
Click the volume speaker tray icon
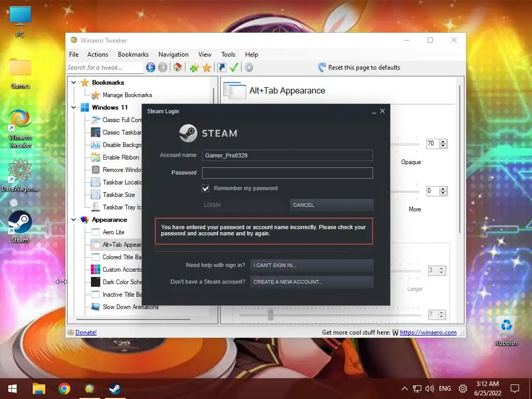point(430,389)
